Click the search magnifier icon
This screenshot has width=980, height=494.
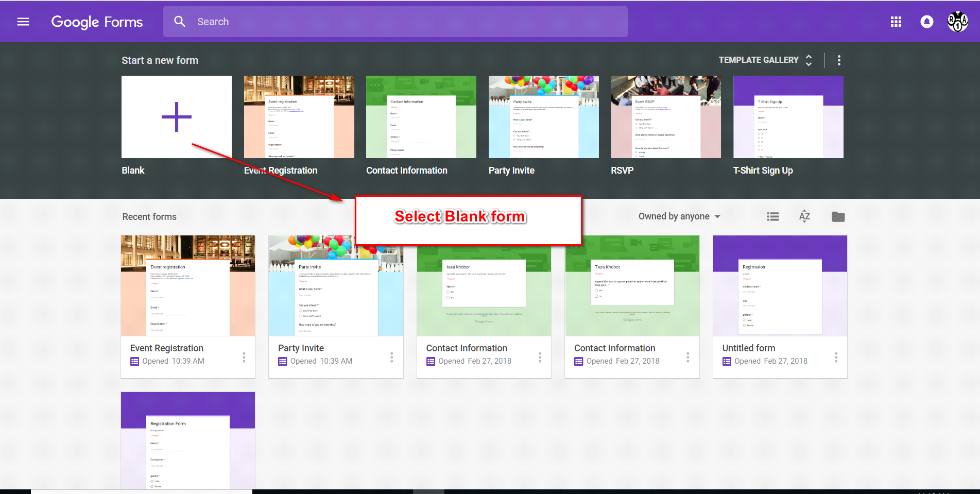click(x=180, y=22)
